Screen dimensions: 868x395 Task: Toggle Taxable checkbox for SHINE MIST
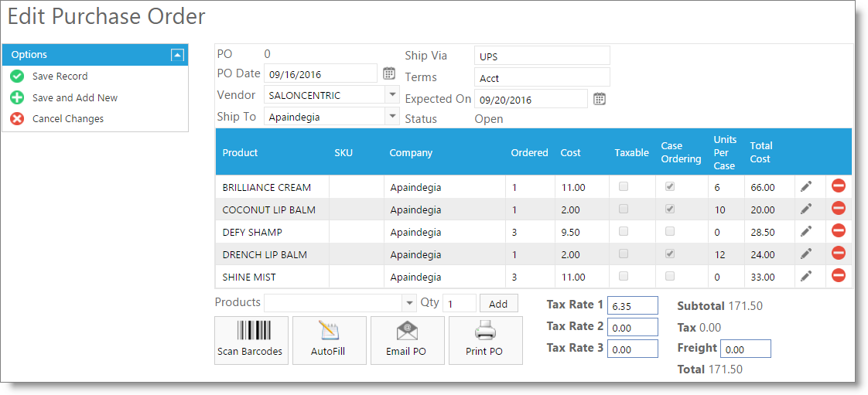(624, 275)
